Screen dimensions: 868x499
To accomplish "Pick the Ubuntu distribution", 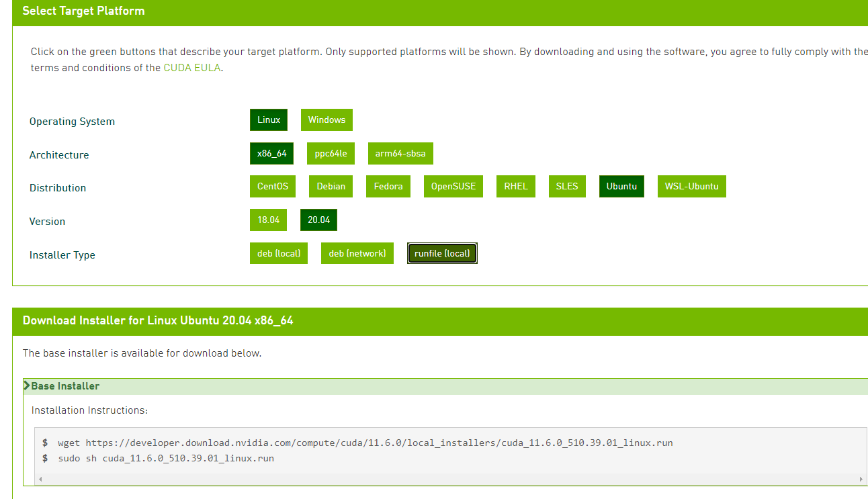I will pyautogui.click(x=621, y=187).
